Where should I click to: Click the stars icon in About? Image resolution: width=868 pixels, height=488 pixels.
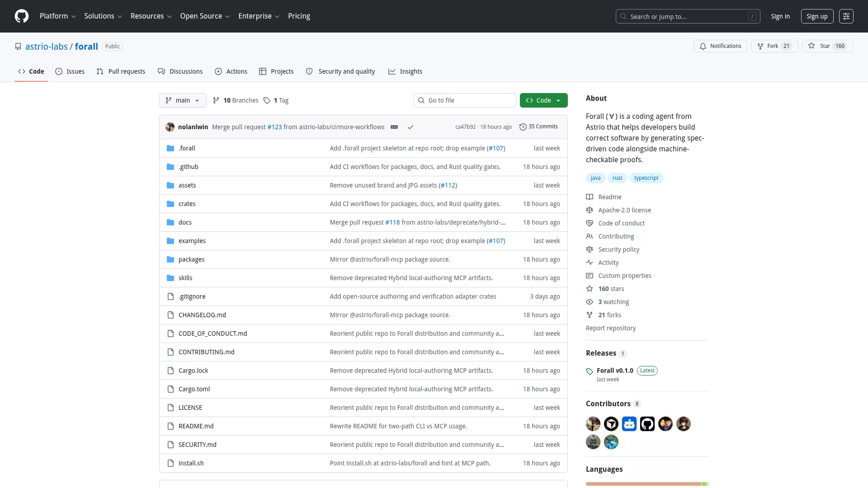coord(590,289)
